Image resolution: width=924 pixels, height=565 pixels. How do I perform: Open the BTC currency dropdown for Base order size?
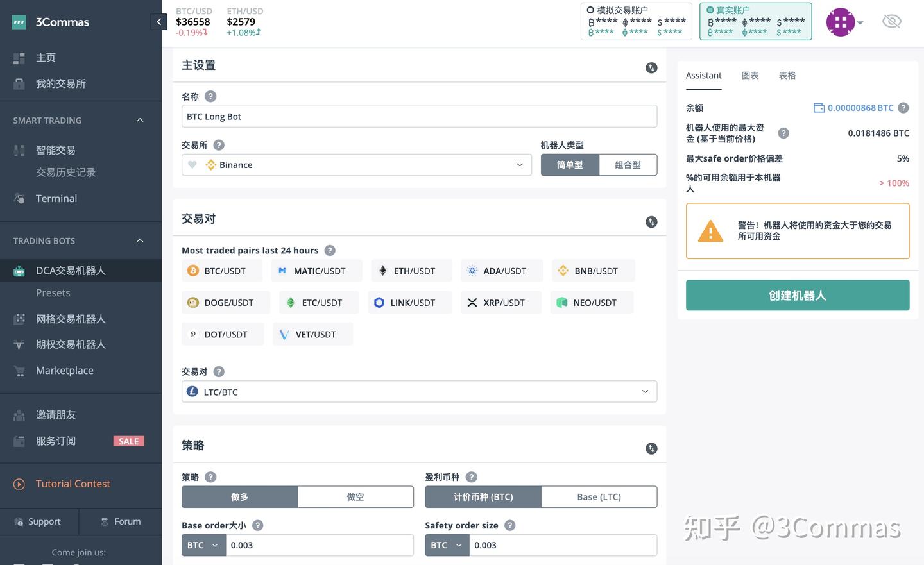203,544
